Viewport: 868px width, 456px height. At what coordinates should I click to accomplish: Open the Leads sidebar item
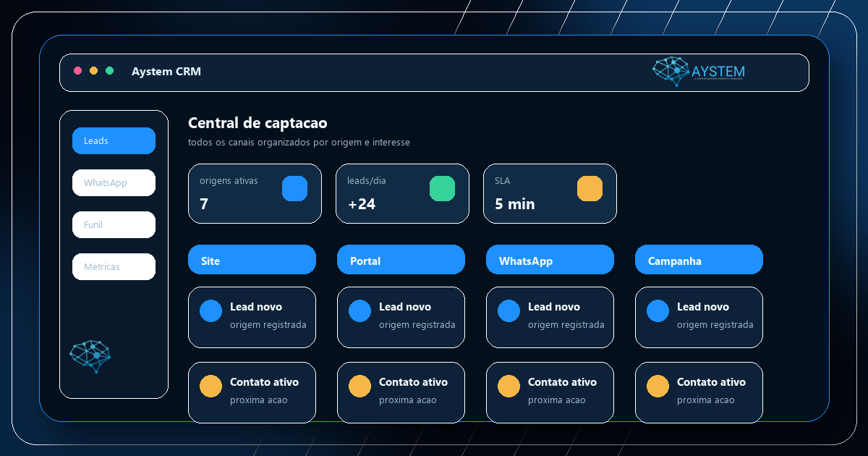click(114, 140)
